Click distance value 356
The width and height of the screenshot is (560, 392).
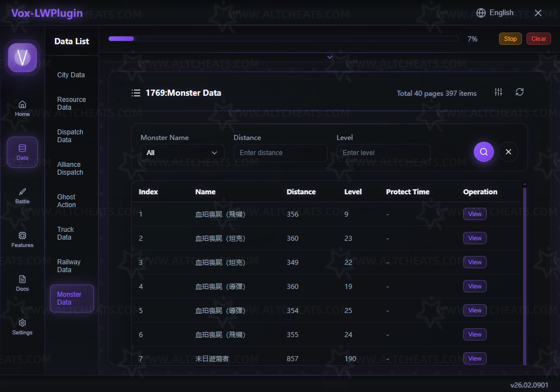pyautogui.click(x=292, y=214)
